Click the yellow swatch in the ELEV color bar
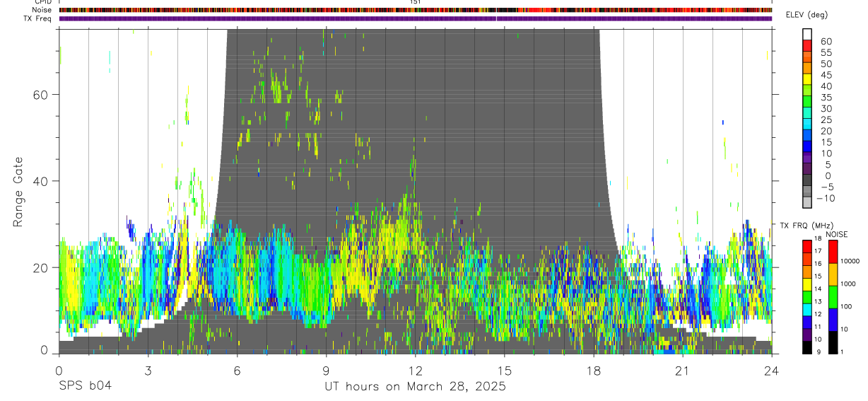 [807, 79]
